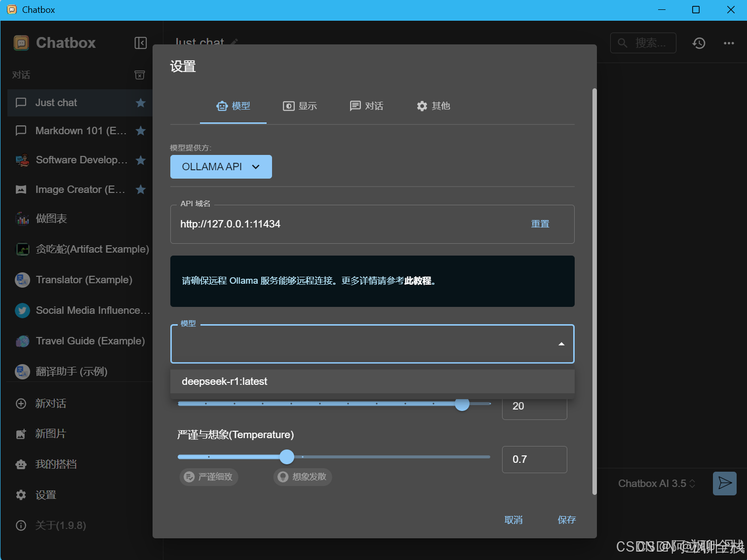Click the robot icon beside 我的搭档
The width and height of the screenshot is (747, 560).
(21, 464)
